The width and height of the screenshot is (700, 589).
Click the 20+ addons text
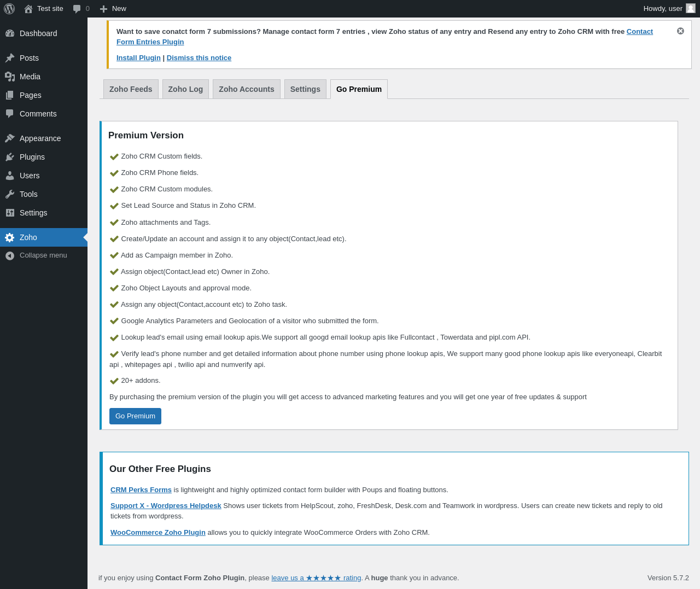pos(141,381)
